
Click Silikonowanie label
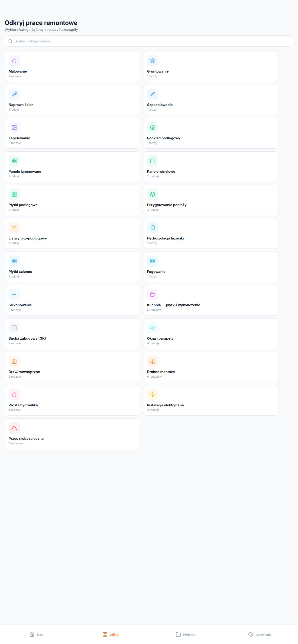(20, 305)
